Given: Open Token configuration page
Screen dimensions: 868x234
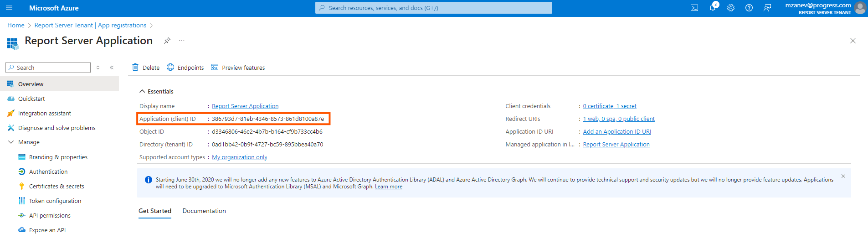Looking at the screenshot, I should [55, 201].
